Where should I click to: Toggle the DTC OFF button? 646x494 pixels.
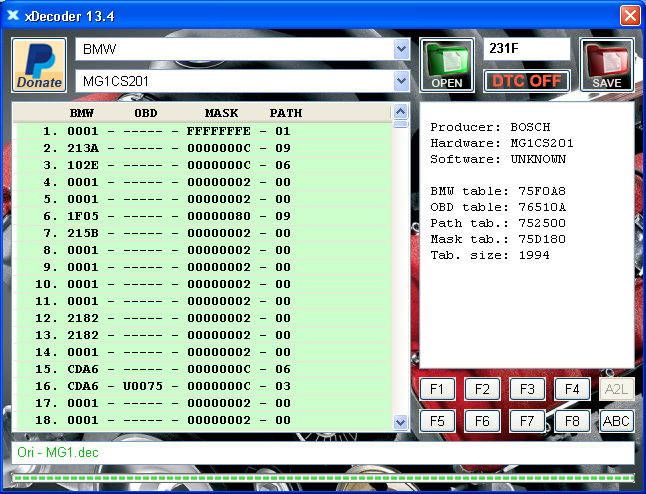pyautogui.click(x=527, y=81)
